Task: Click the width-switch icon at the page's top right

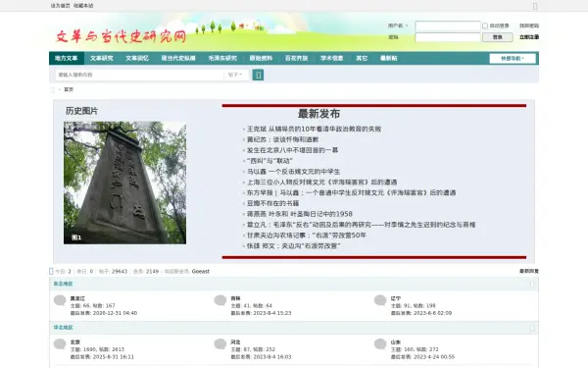Action: click(535, 6)
